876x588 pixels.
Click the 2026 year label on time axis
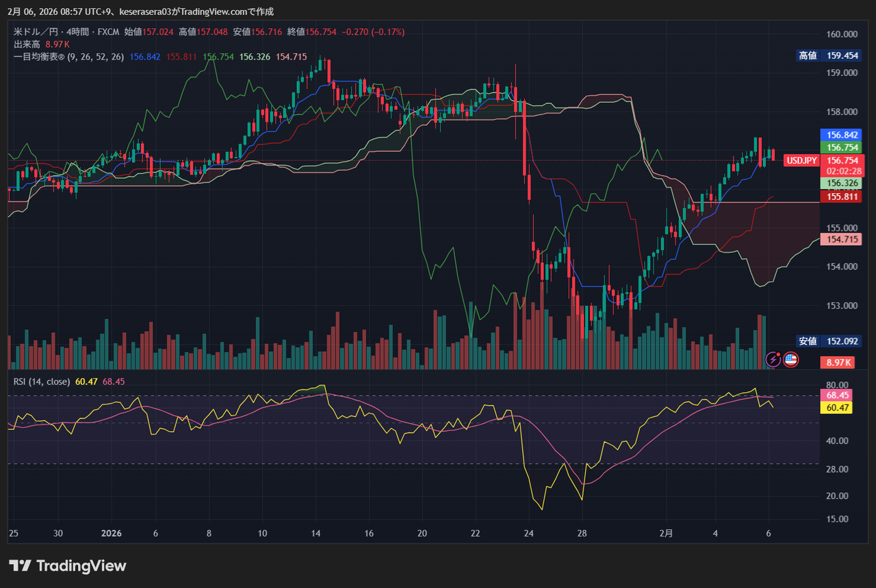point(110,533)
